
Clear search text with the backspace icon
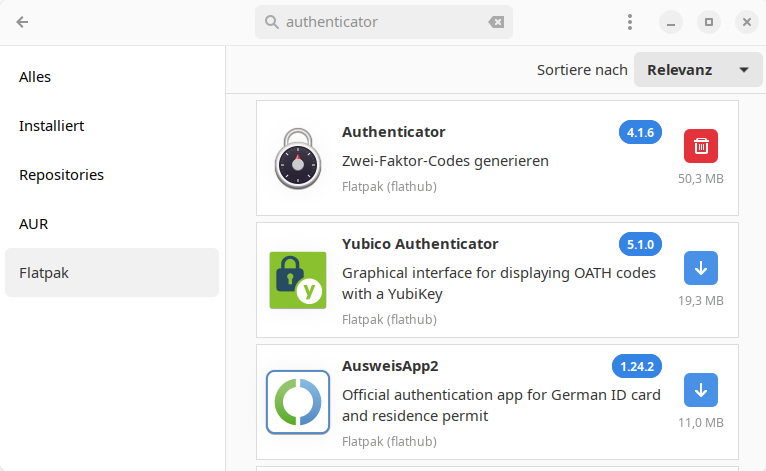coord(496,22)
